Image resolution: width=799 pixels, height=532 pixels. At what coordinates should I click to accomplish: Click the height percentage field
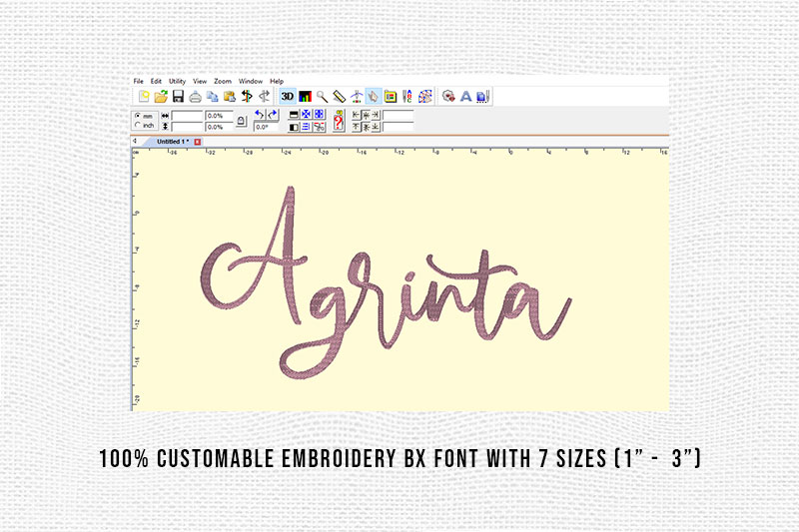(219, 127)
